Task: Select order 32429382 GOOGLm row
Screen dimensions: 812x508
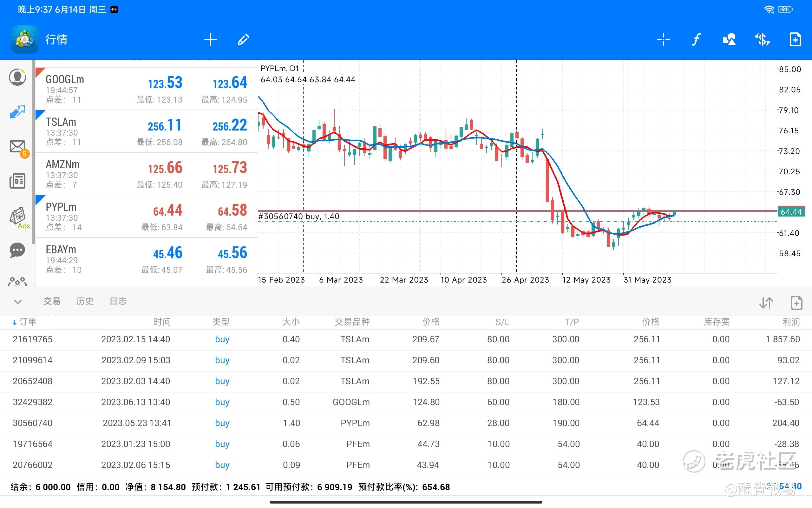Action: pyautogui.click(x=406, y=403)
